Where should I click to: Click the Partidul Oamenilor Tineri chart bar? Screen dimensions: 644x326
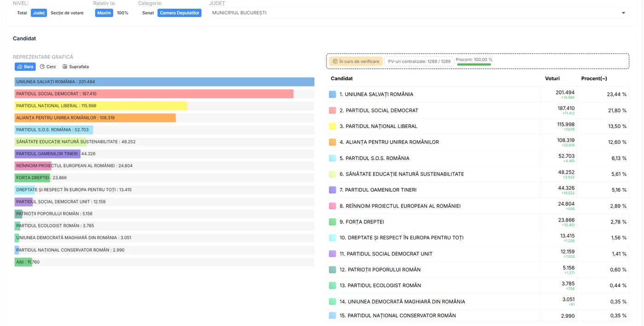[x=47, y=154]
